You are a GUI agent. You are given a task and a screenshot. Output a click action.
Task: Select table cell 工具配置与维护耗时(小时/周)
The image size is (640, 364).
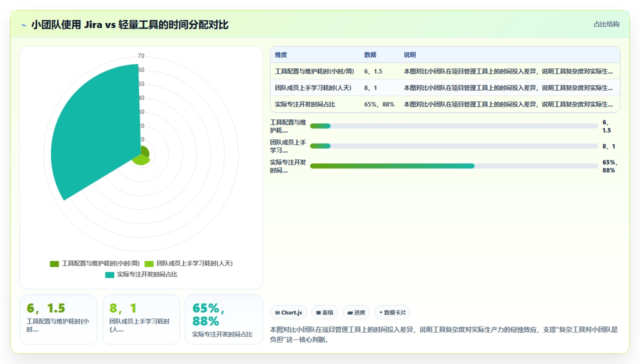click(x=314, y=71)
